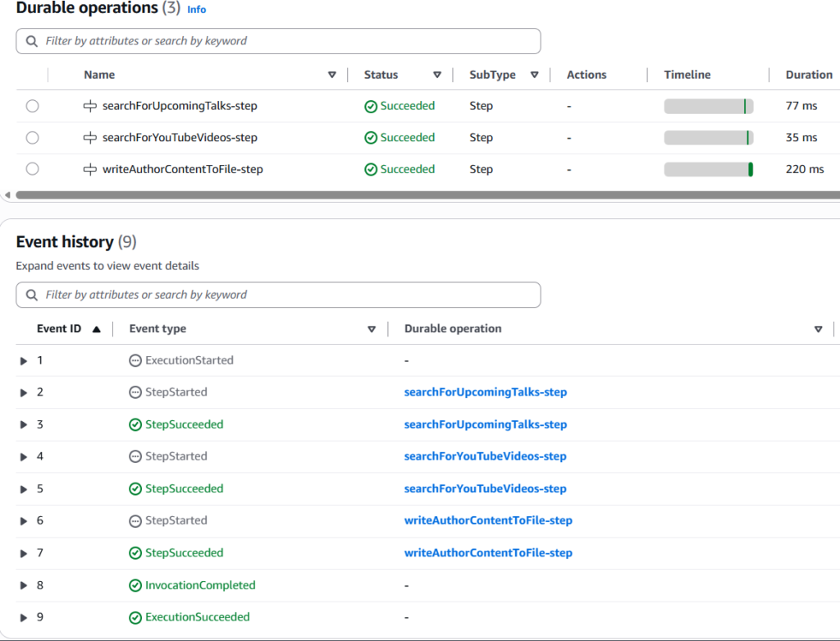The width and height of the screenshot is (840, 641).
Task: Select the writeAuthorContentToFile-step radio button
Action: 33,169
